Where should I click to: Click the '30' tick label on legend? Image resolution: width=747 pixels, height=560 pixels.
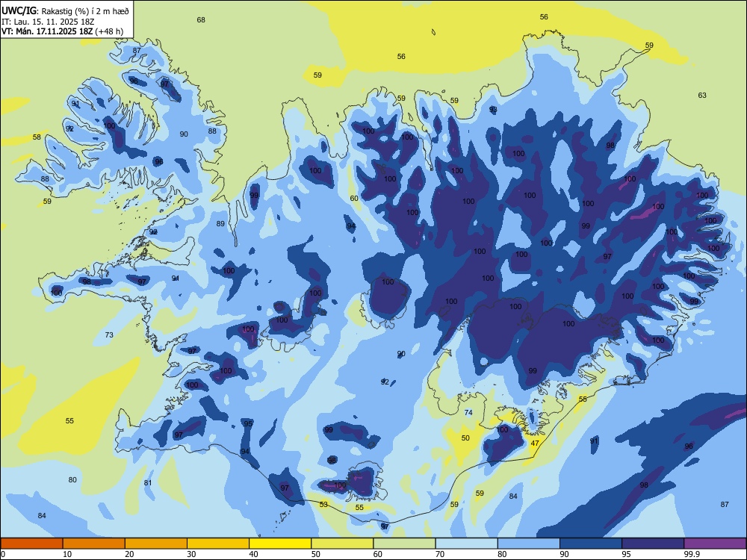click(191, 554)
